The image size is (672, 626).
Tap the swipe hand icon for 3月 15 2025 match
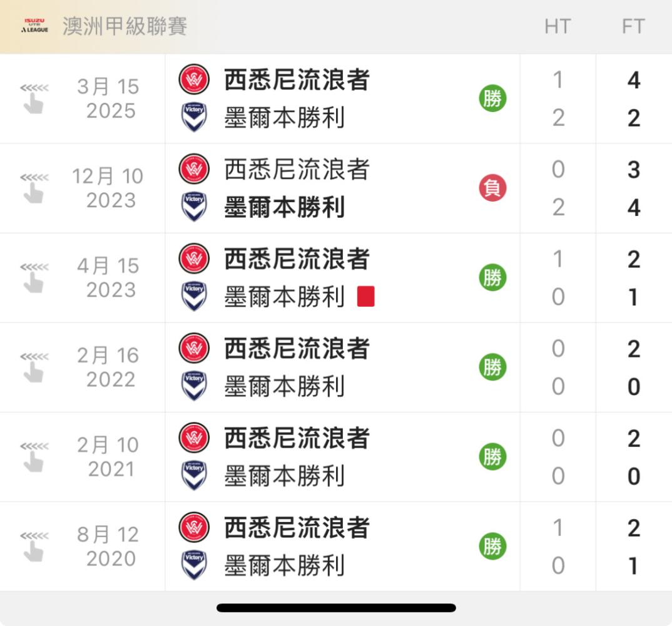pyautogui.click(x=33, y=98)
